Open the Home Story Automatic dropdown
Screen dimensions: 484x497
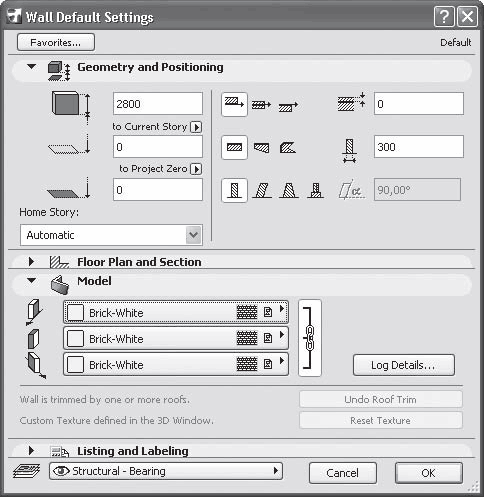click(111, 235)
